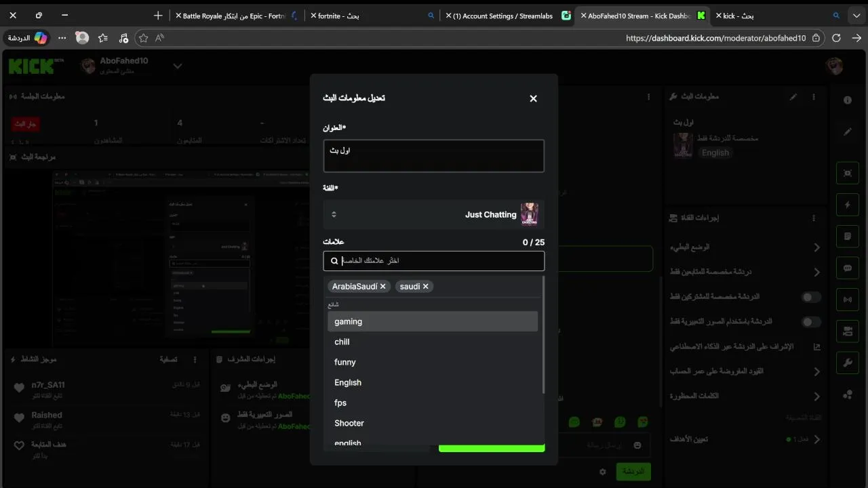Toggle the camera panel sidebar icon
The width and height of the screenshot is (868, 488).
(x=848, y=331)
